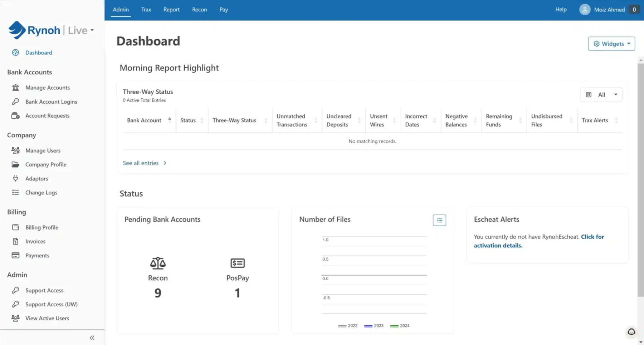This screenshot has height=345, width=644.
Task: Open the Recon pending accounts scale icon
Action: pyautogui.click(x=158, y=263)
